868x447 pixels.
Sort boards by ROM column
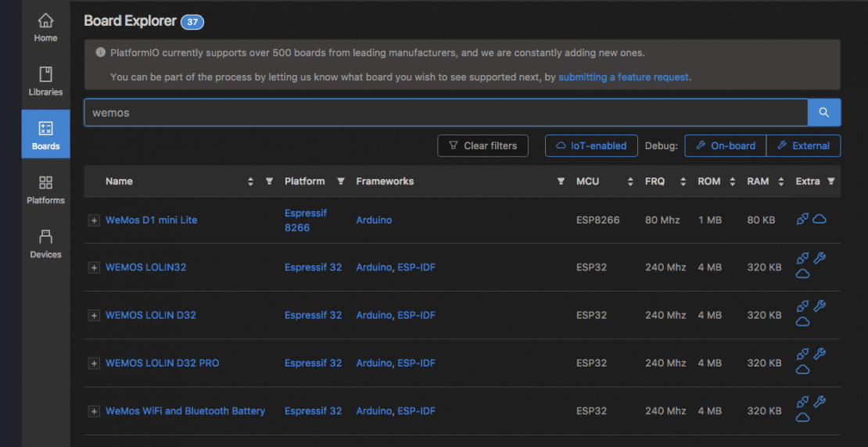tap(733, 181)
